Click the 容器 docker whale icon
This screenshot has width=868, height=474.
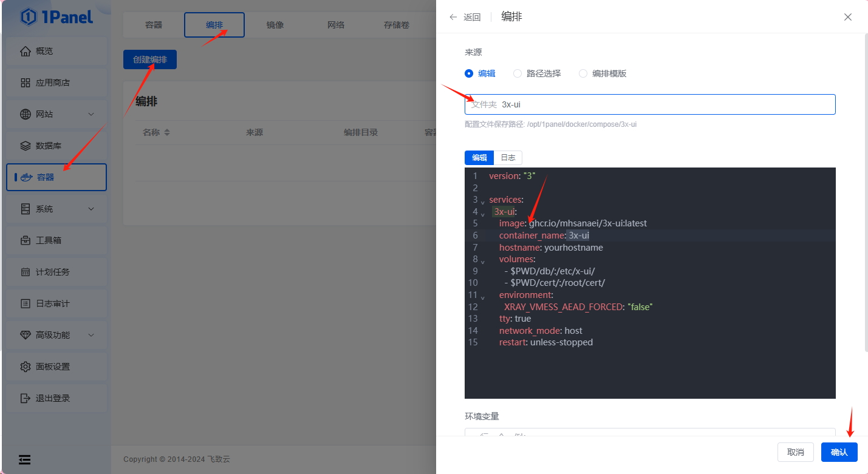click(x=26, y=177)
